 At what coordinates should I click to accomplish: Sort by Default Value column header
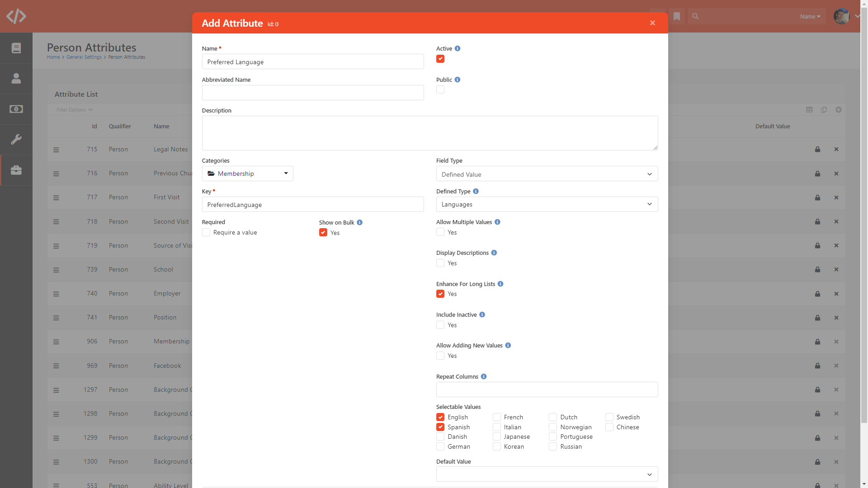point(773,126)
